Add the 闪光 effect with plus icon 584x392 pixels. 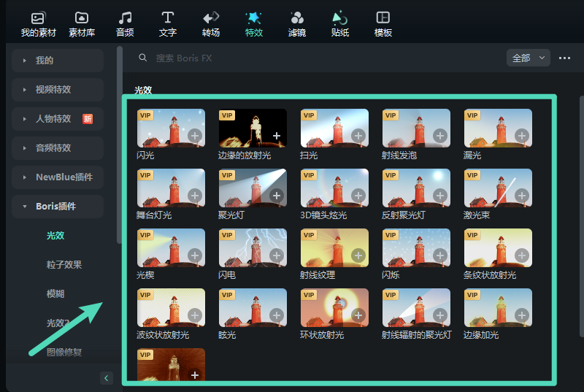[195, 136]
